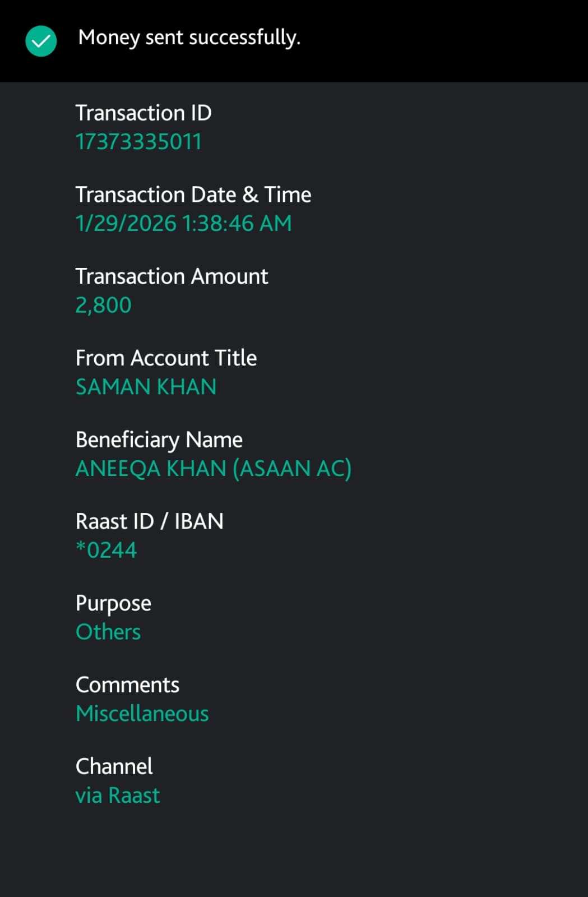Click the "Money sent successfully." message

[189, 38]
